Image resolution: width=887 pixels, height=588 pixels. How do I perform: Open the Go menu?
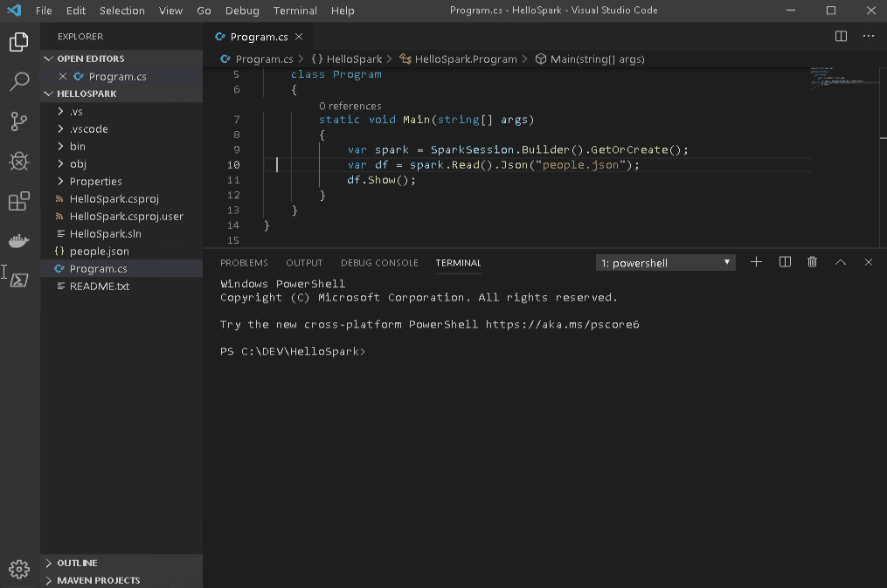[x=204, y=10]
